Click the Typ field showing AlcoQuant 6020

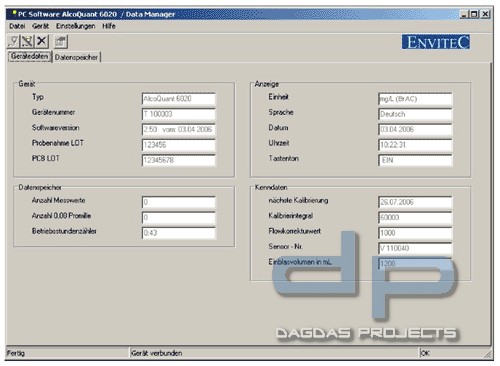pos(179,99)
